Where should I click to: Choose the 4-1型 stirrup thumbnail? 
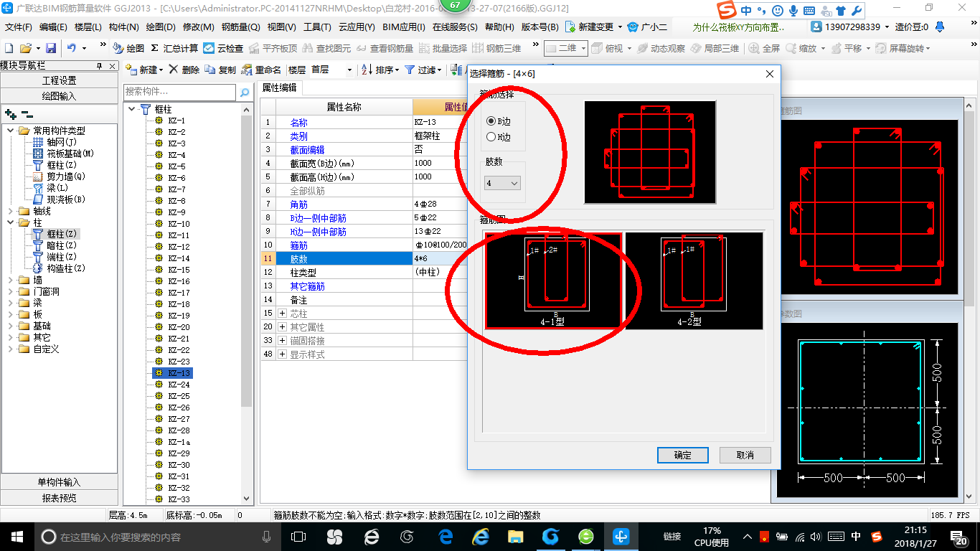553,281
